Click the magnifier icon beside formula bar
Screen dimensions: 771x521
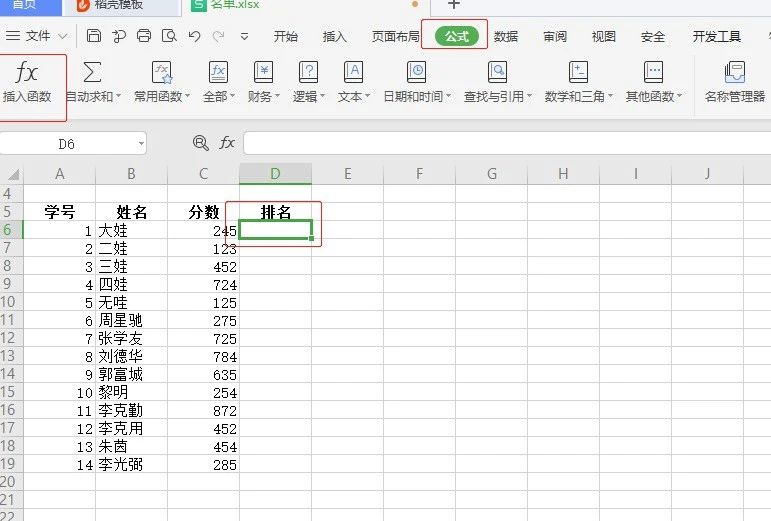201,143
